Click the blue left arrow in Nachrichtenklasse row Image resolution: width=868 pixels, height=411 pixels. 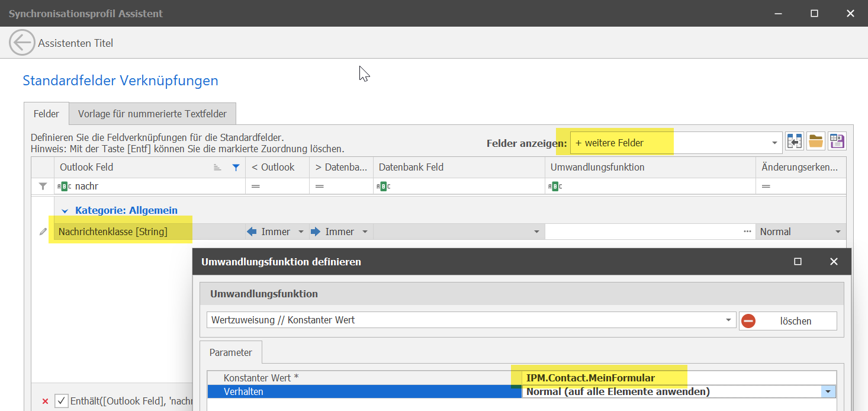coord(252,232)
